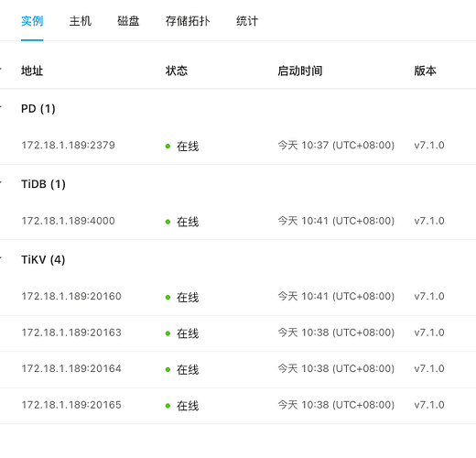Switch to the 主机 tab
Viewport: 476px width, 458px height.
[x=81, y=21]
